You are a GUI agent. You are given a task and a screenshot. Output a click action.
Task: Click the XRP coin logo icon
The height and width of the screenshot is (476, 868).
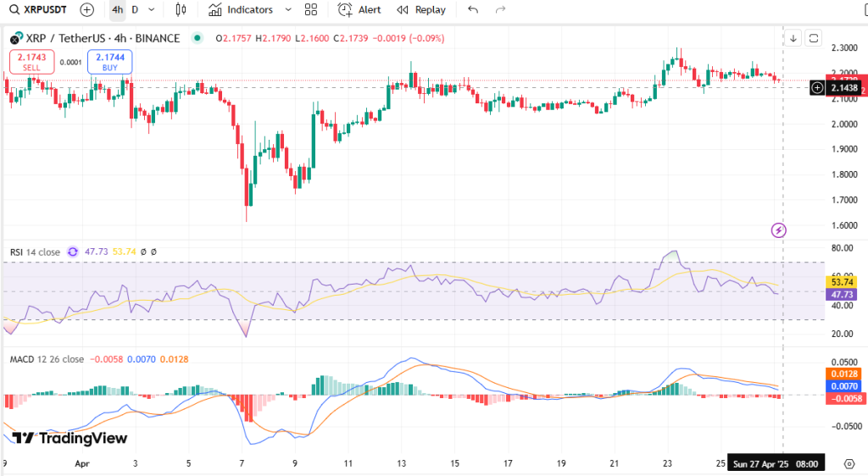click(17, 38)
